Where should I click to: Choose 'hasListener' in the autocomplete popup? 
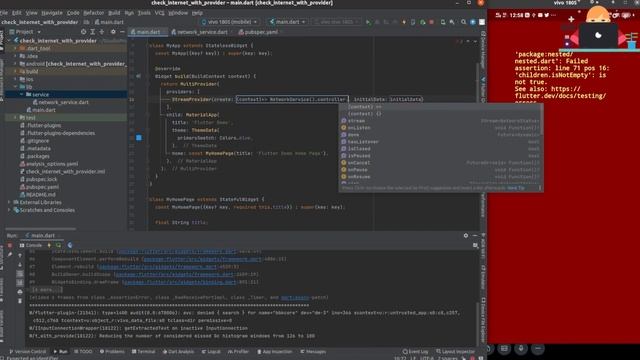[x=440, y=142]
